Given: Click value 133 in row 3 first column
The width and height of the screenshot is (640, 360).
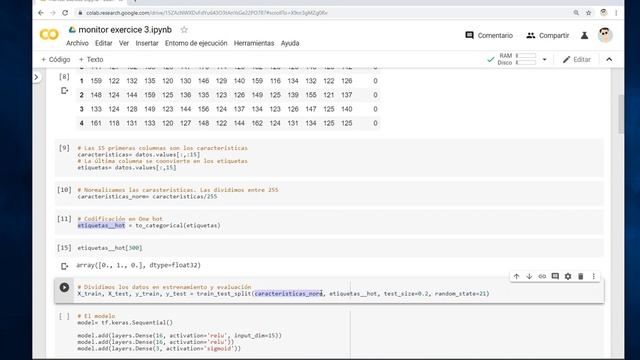Looking at the screenshot, I should pyautogui.click(x=96, y=109).
